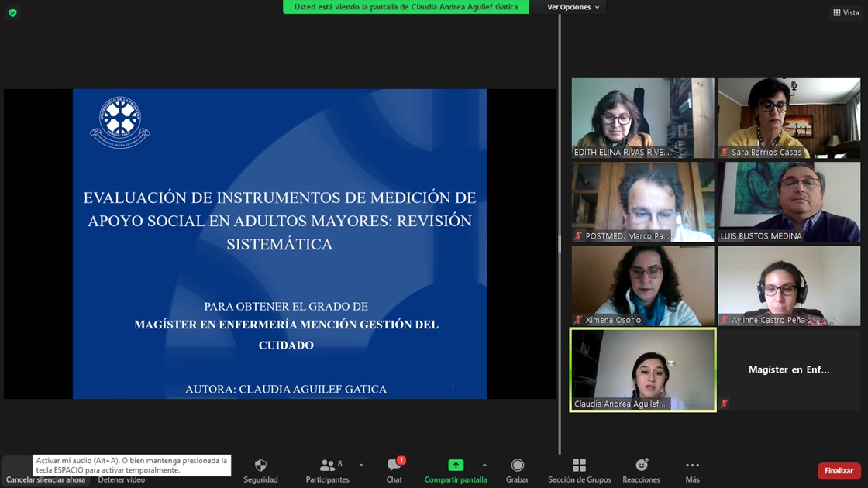The height and width of the screenshot is (488, 868).
Task: Click muted mic icon on Sara Barrios tile
Action: point(724,152)
